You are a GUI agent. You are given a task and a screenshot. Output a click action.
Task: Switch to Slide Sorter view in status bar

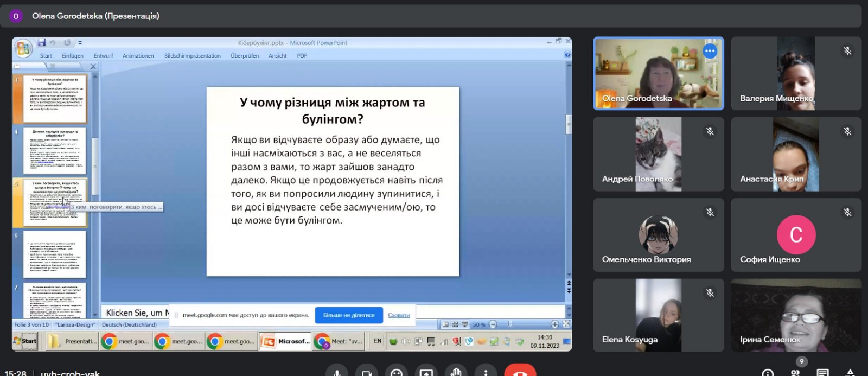(x=455, y=324)
